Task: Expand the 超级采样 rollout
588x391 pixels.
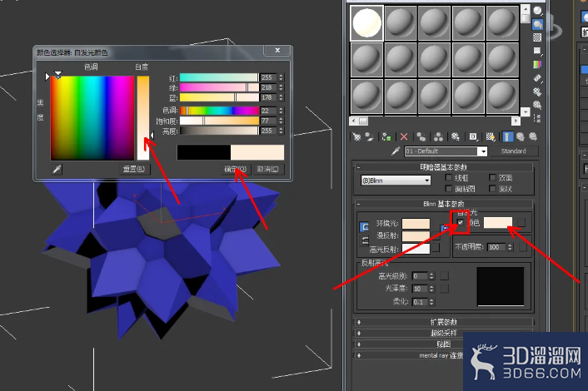Action: 443,333
